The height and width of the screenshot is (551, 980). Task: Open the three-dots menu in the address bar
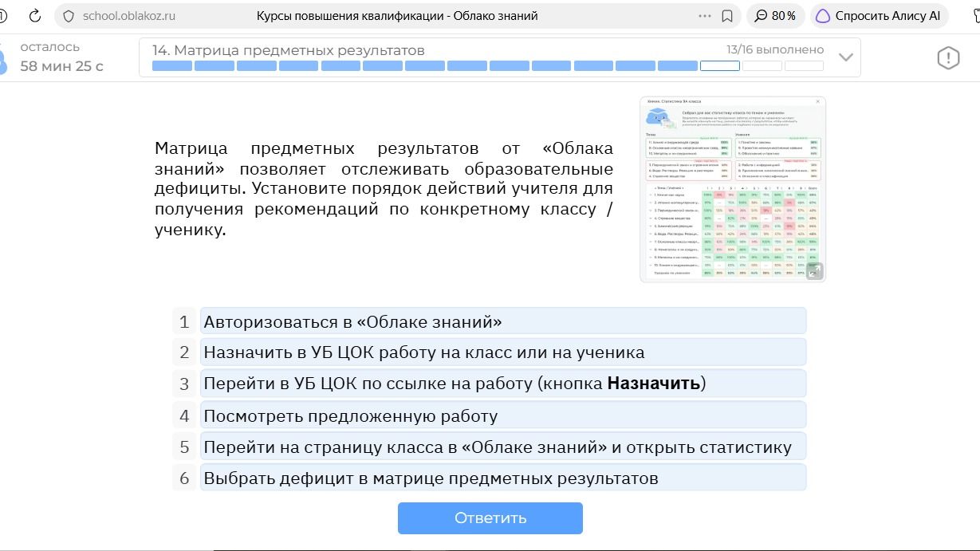pos(704,16)
